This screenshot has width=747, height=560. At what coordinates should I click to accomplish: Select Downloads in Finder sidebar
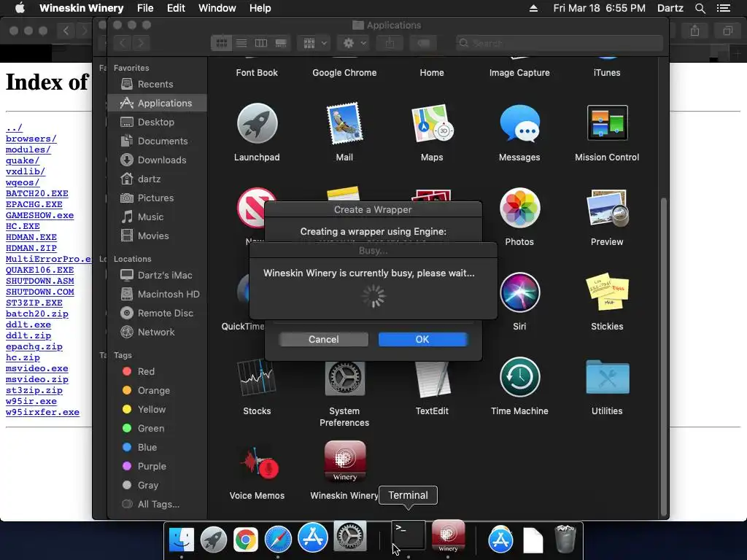tap(158, 160)
